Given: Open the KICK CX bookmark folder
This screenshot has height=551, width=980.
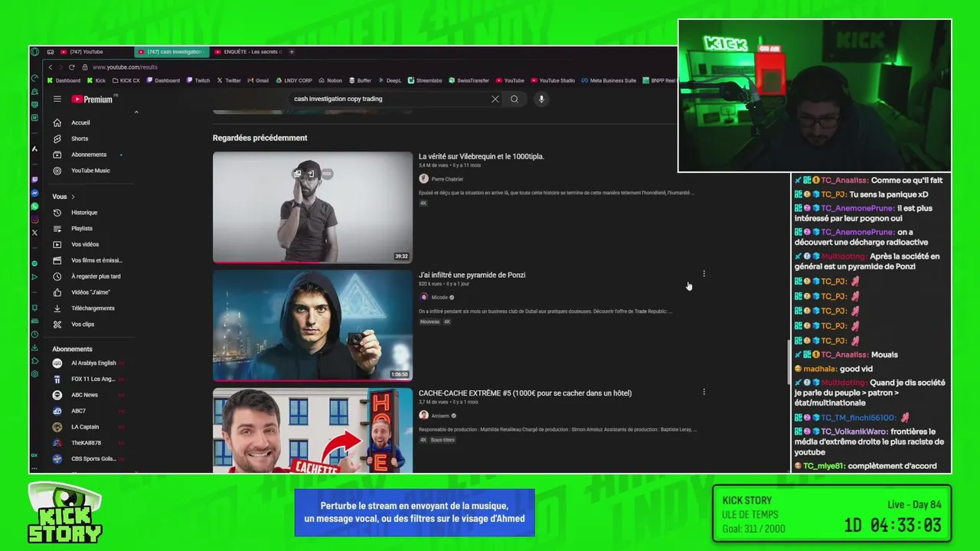Looking at the screenshot, I should (x=126, y=80).
